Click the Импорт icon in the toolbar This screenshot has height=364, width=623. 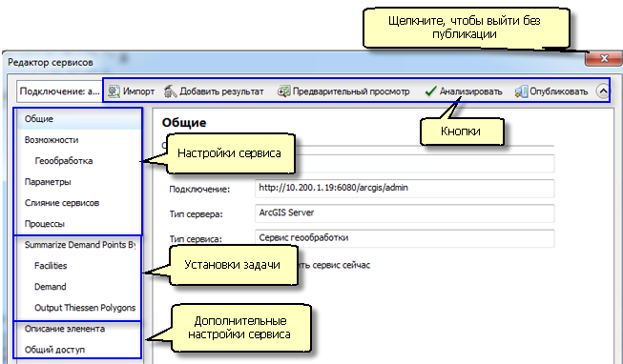tap(114, 91)
